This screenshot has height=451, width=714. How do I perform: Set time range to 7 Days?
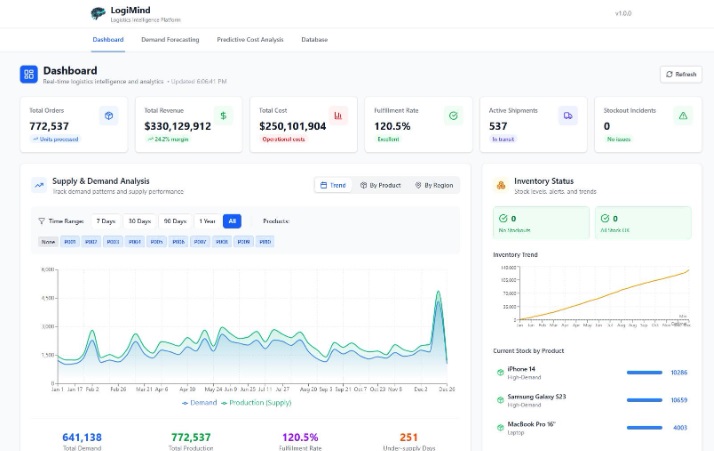pyautogui.click(x=106, y=221)
